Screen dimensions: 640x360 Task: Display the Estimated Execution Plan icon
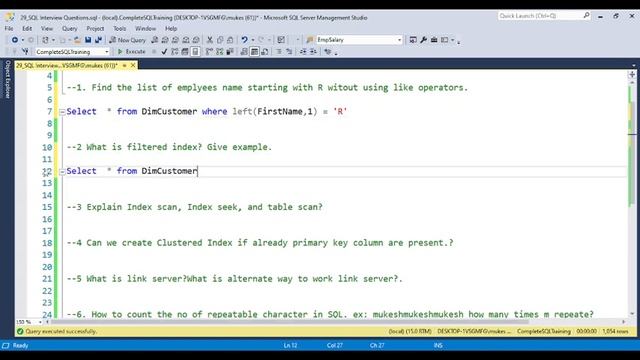click(x=175, y=52)
